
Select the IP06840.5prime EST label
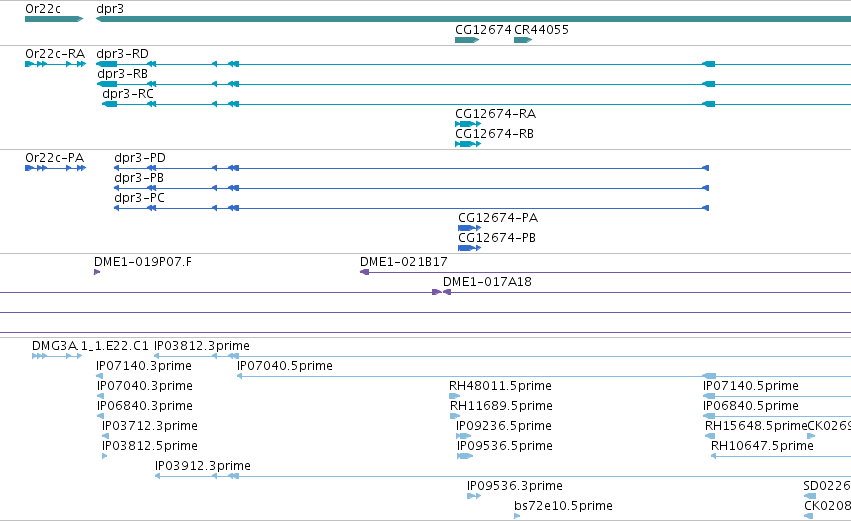(751, 406)
